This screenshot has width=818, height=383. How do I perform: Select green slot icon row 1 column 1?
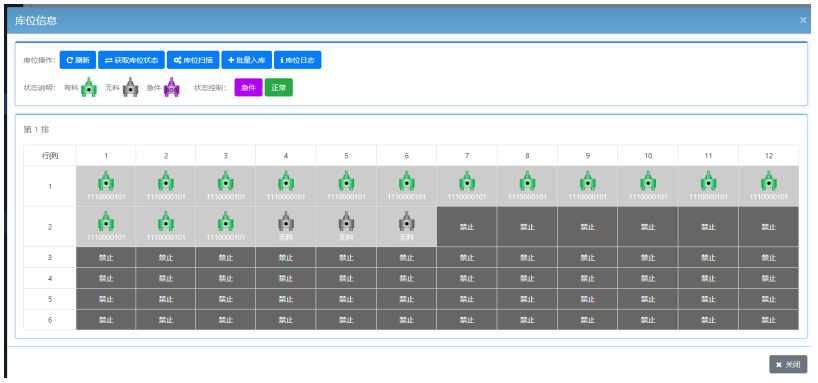pyautogui.click(x=106, y=181)
